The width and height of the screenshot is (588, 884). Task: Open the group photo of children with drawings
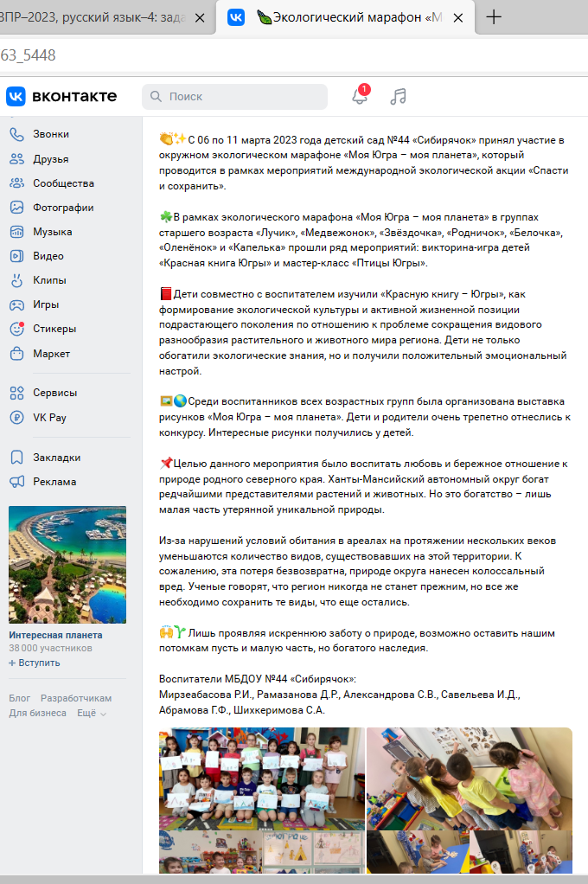coord(262,778)
